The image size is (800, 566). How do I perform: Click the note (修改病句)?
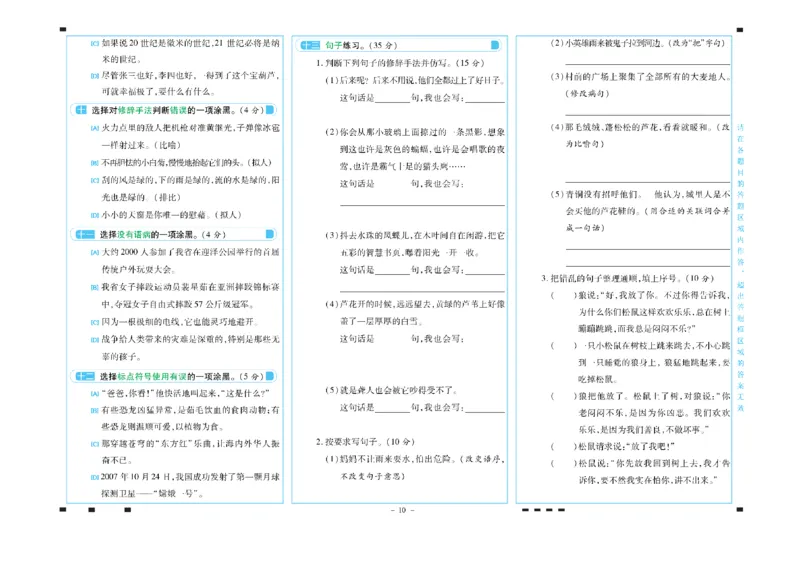pyautogui.click(x=587, y=94)
